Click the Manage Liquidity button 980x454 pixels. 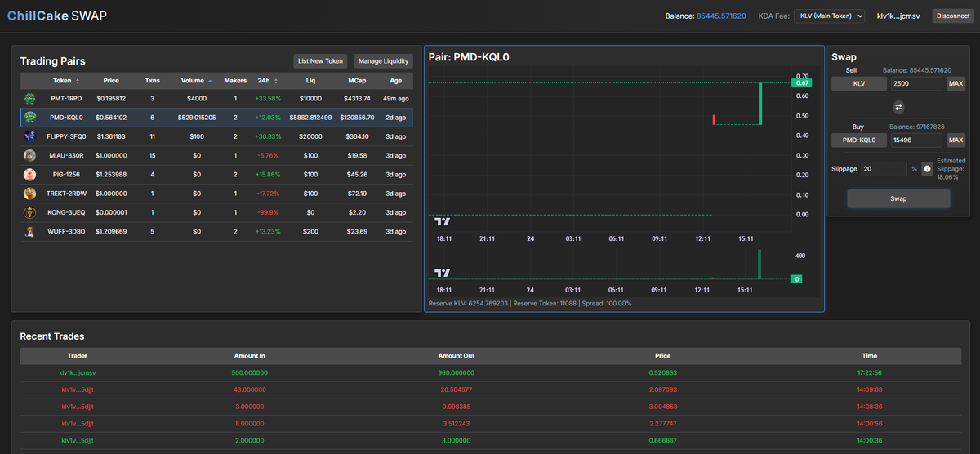coord(384,61)
